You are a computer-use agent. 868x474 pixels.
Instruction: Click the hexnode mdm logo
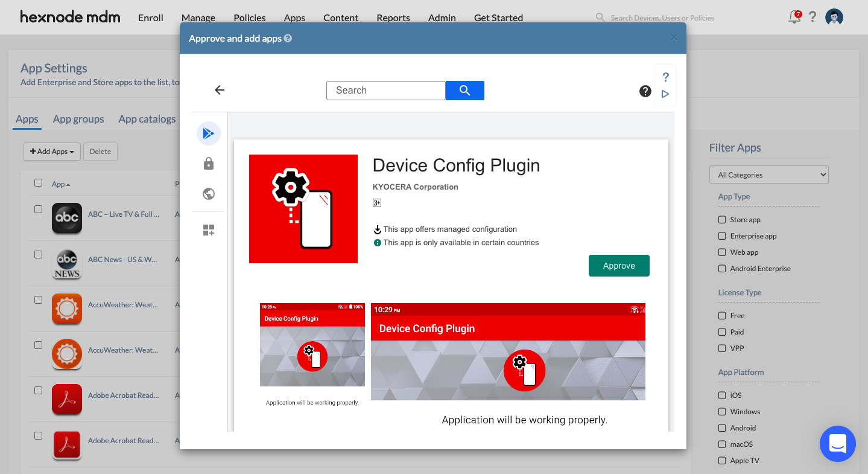[70, 17]
